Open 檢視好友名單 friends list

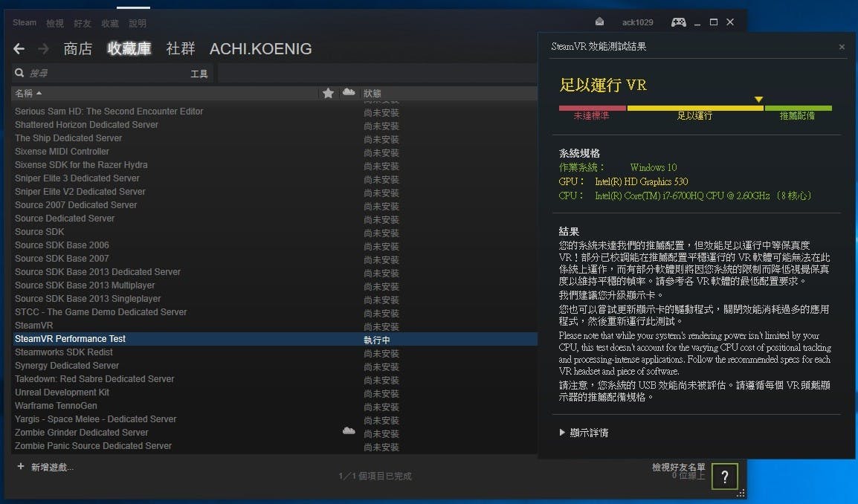(679, 467)
